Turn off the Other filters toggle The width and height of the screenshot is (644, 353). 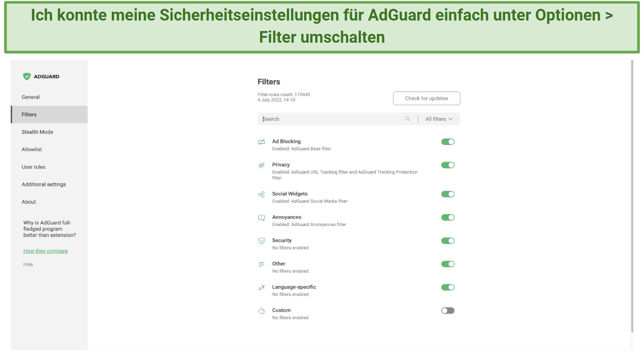pyautogui.click(x=448, y=264)
